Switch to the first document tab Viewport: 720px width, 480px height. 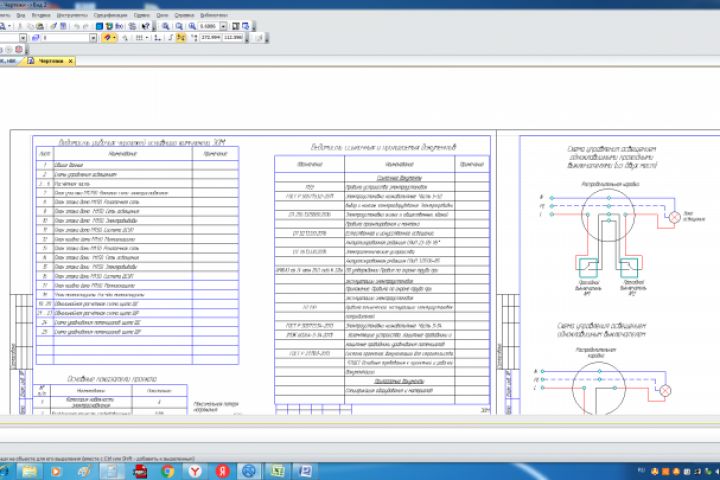[8, 61]
